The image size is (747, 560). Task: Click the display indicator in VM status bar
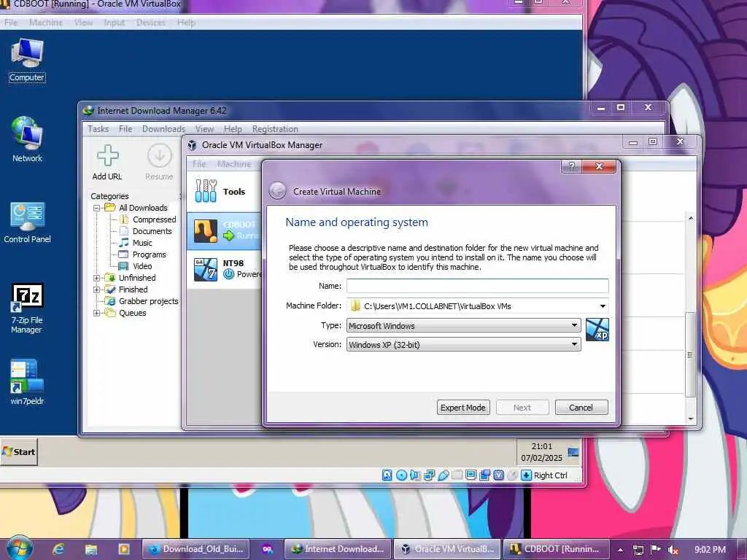[x=471, y=475]
